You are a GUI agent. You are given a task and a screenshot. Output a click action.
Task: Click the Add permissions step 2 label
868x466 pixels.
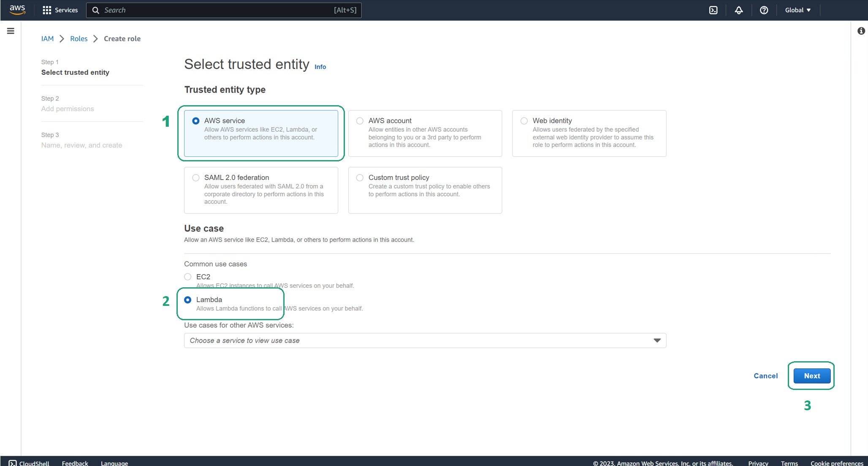[x=68, y=109]
